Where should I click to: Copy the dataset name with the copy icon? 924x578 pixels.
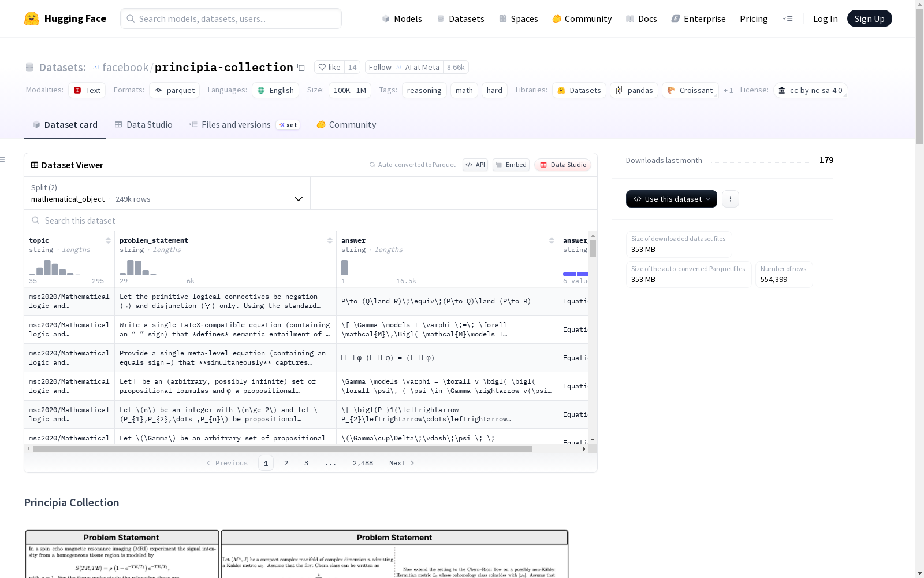301,67
